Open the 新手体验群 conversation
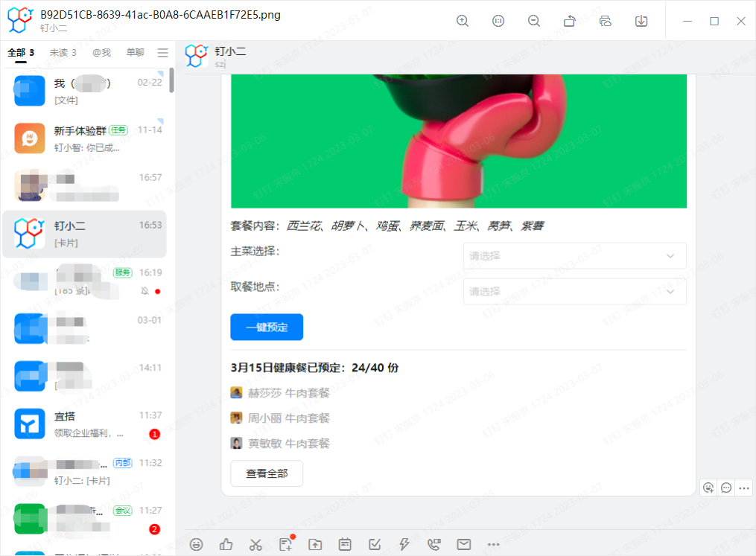The height and width of the screenshot is (556, 756). 84,138
